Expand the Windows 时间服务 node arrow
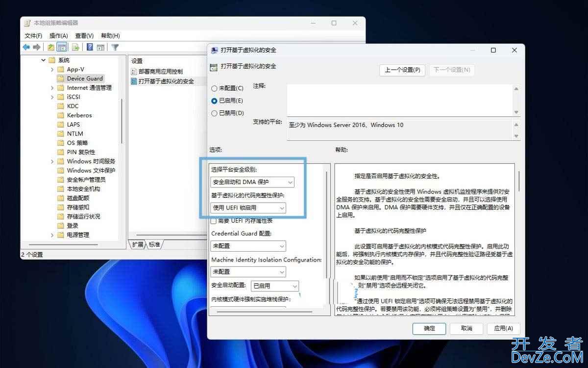 pos(52,161)
